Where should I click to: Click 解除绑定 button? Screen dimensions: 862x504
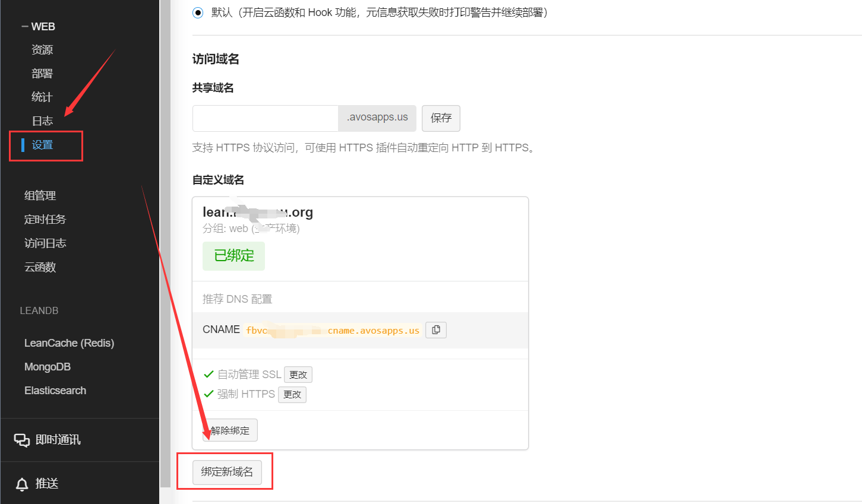231,430
